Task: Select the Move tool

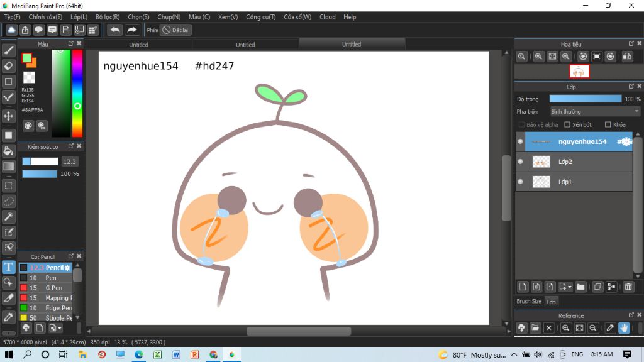Action: pos(9,116)
